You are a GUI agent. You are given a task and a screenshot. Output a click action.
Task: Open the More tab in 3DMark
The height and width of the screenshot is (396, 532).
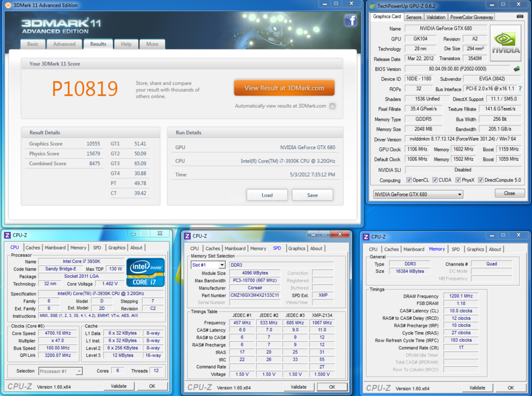point(152,44)
